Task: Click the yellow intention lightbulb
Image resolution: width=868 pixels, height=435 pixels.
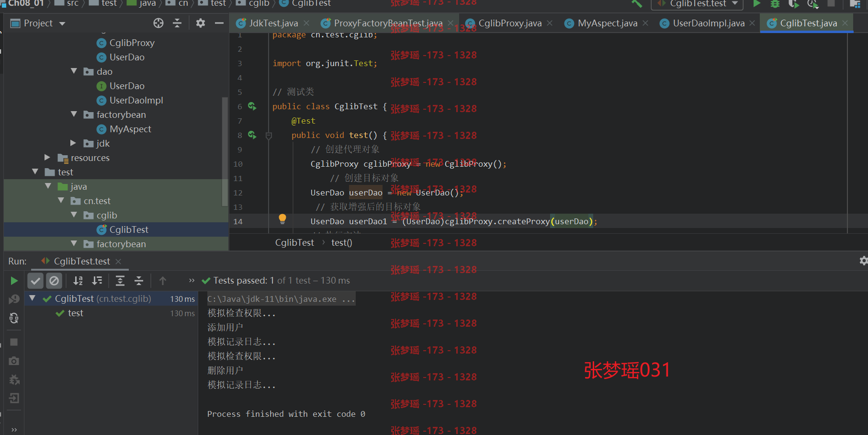Action: pyautogui.click(x=282, y=219)
